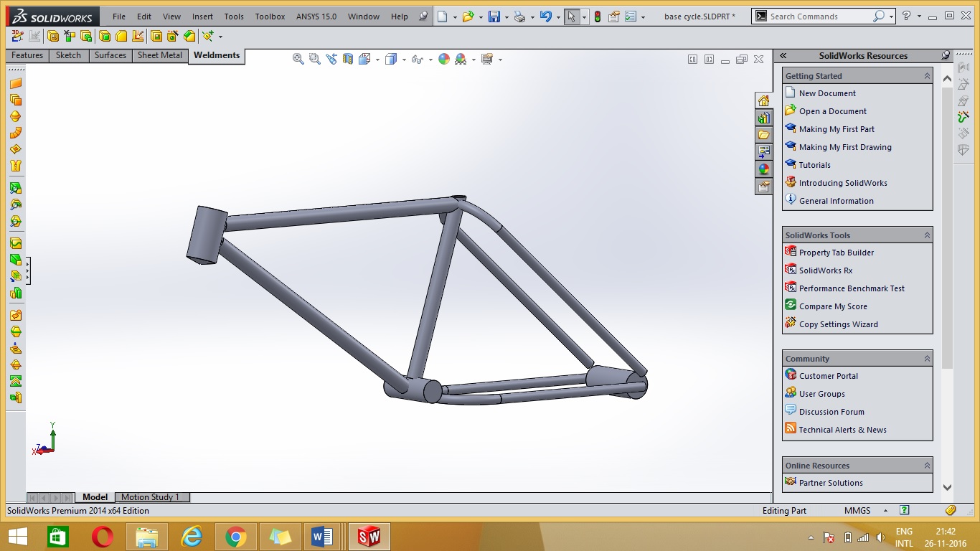Open the Insert menu
Screen dimensions: 980x551
(202, 17)
